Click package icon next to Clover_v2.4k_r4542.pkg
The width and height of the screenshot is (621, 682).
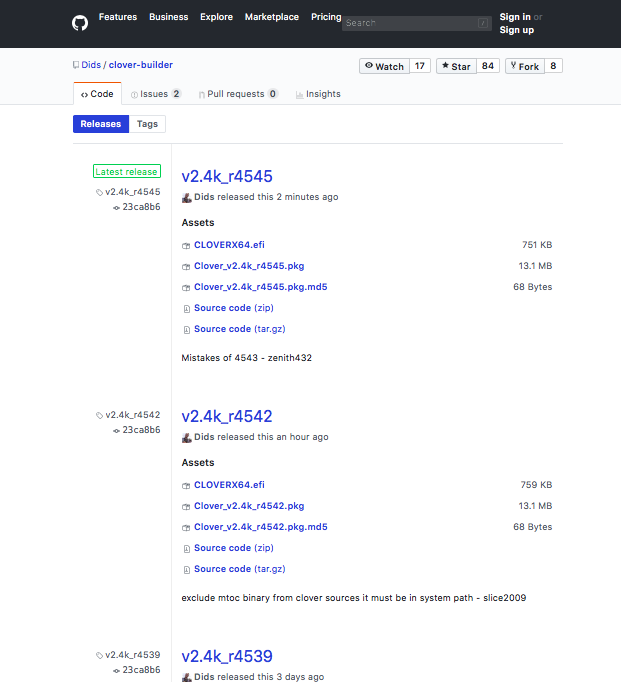click(x=186, y=507)
